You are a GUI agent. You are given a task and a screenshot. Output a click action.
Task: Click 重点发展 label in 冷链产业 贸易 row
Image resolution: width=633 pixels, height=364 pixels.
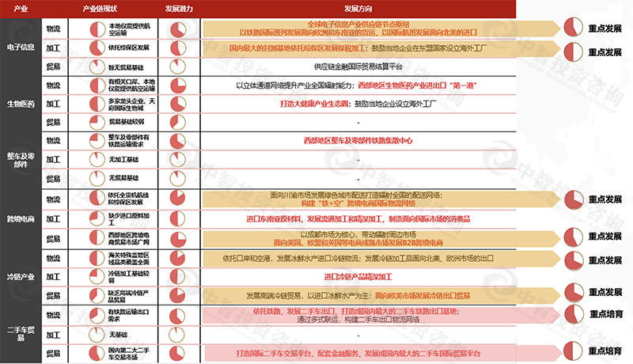pyautogui.click(x=605, y=292)
